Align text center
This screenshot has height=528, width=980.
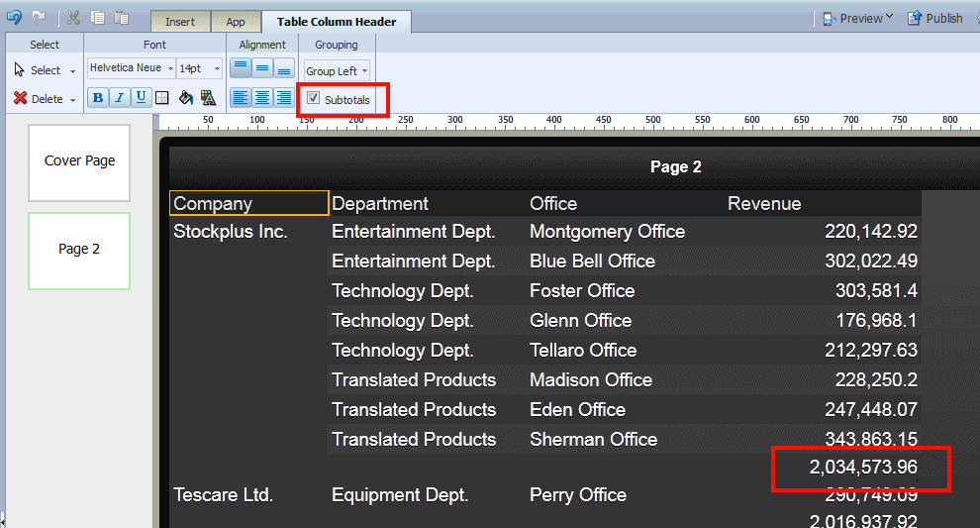[x=262, y=98]
